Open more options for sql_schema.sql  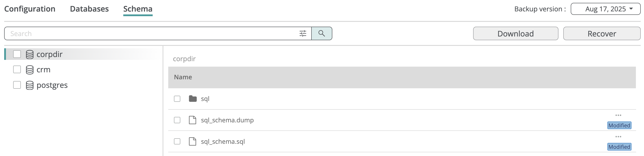click(618, 137)
